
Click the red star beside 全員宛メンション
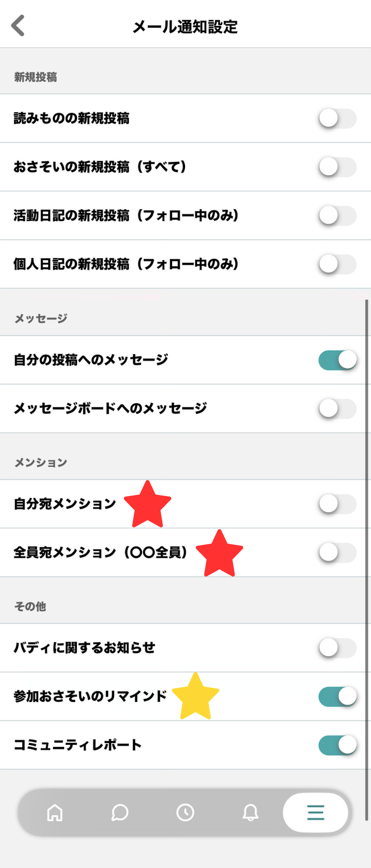tap(219, 553)
